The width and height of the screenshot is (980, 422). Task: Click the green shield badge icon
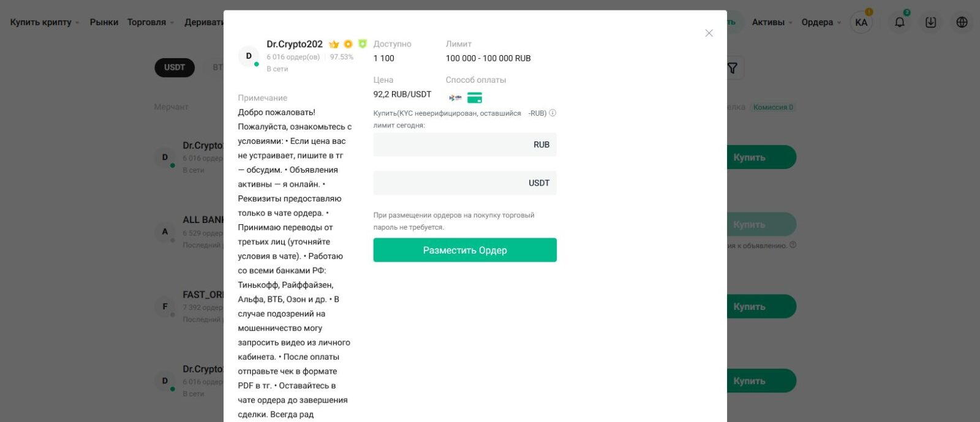point(362,44)
